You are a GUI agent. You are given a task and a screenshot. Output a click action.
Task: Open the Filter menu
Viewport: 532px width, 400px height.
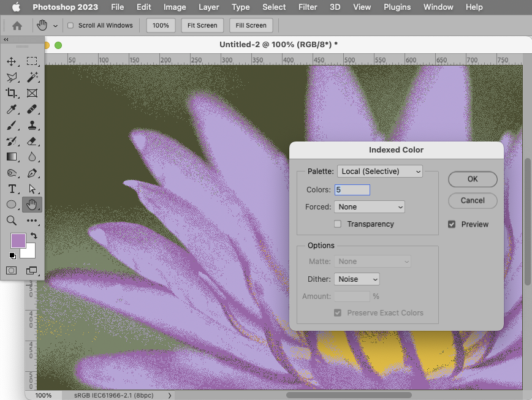(x=308, y=7)
